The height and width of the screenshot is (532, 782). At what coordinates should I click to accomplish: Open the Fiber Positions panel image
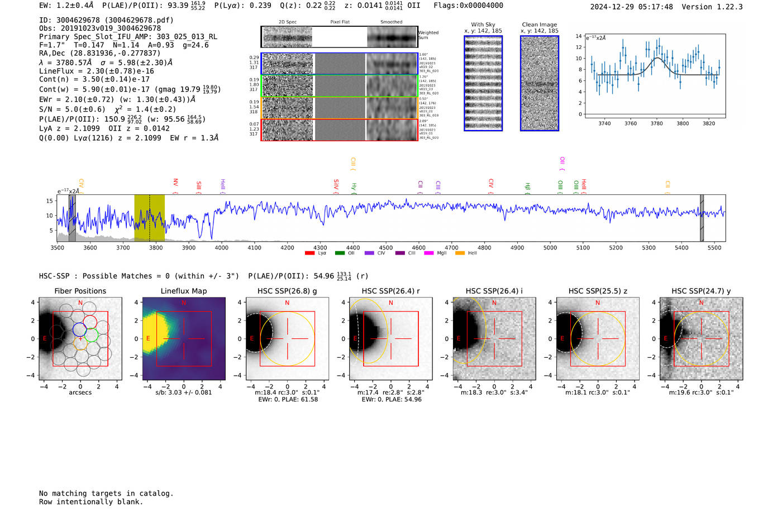(80, 339)
